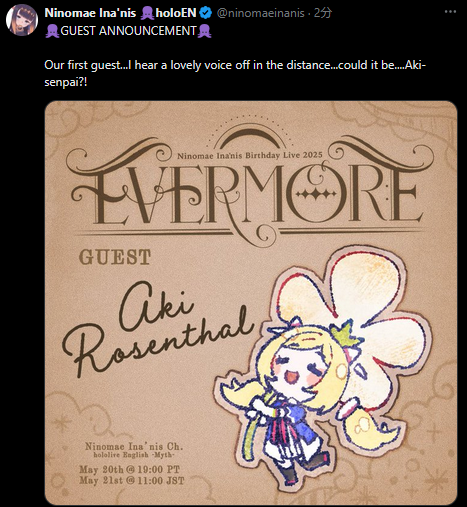This screenshot has width=467, height=507.
Task: Click octopus emoji before GUEST ANNOUNCEMENT
Action: coord(52,31)
